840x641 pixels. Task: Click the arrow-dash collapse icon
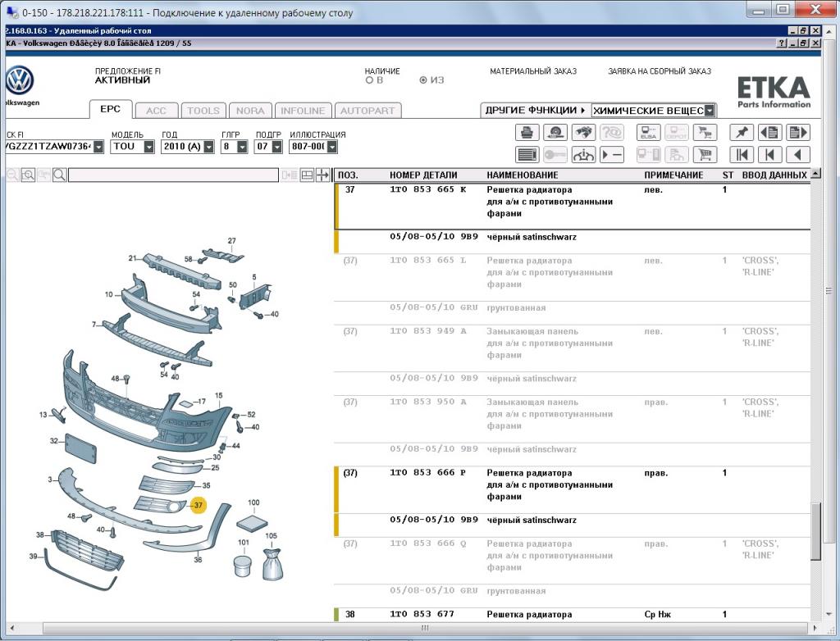click(612, 155)
